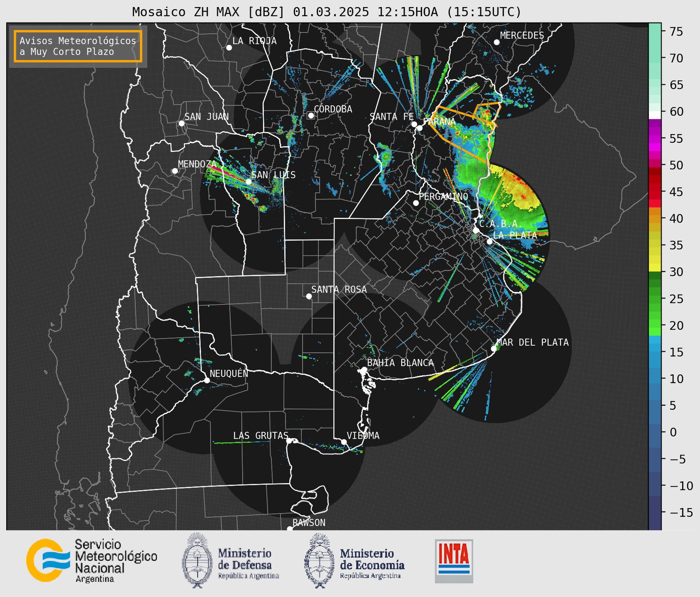The image size is (700, 597).
Task: Select the white city marker for LA RIOJA
Action: pos(229,48)
